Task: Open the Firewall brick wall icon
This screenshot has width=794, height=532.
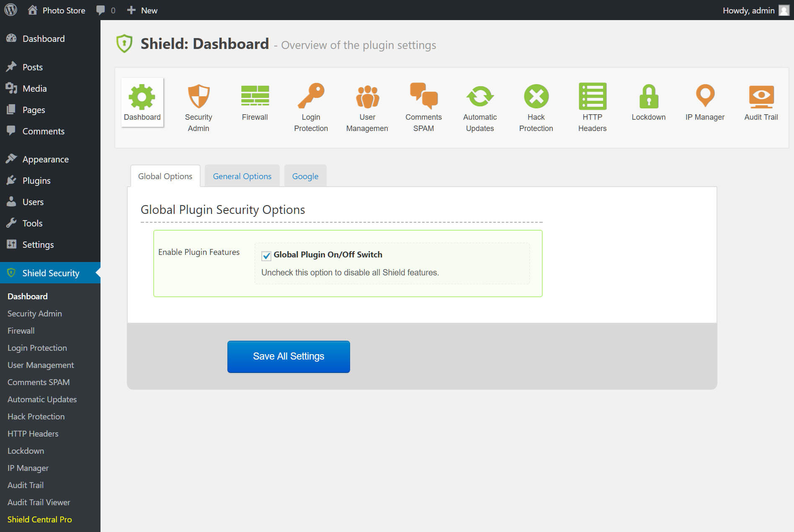Action: (x=255, y=95)
